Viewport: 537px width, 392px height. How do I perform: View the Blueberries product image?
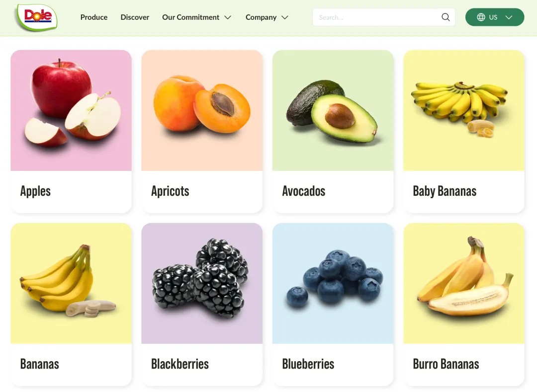[x=333, y=284]
